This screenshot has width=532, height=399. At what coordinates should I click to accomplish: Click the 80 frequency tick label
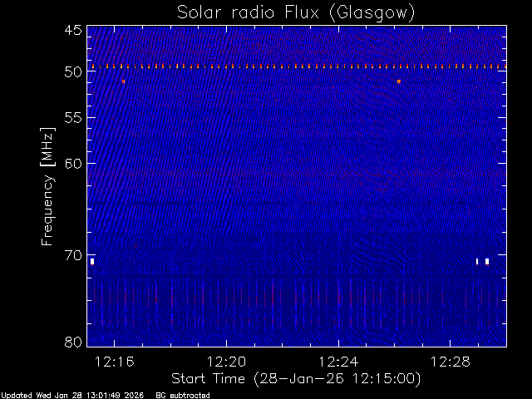(73, 342)
